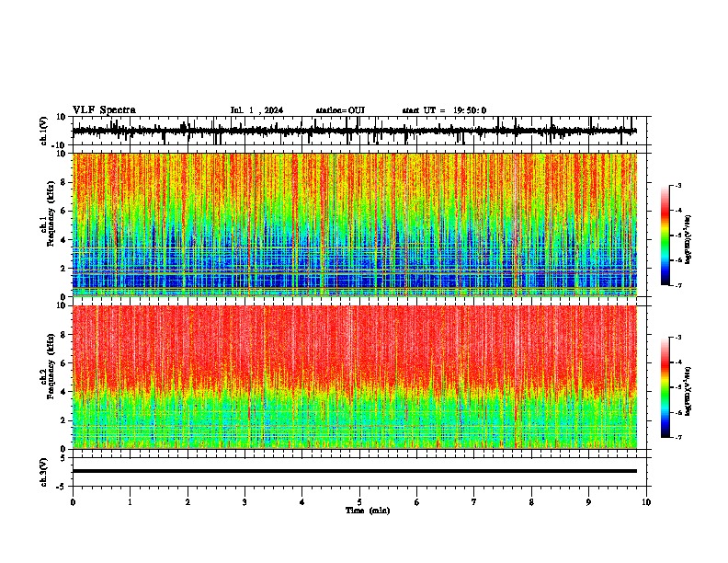Click the "VLF Spectra" plot title

(104, 110)
